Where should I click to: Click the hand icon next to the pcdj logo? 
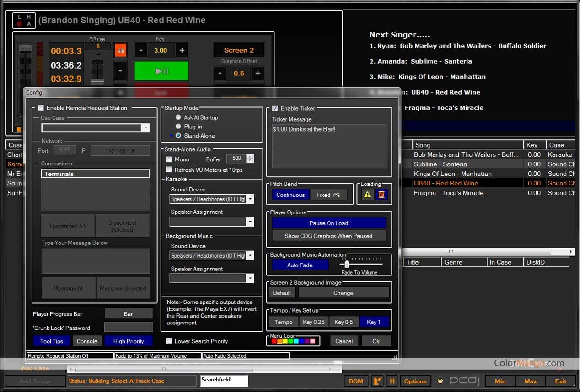(x=440, y=381)
